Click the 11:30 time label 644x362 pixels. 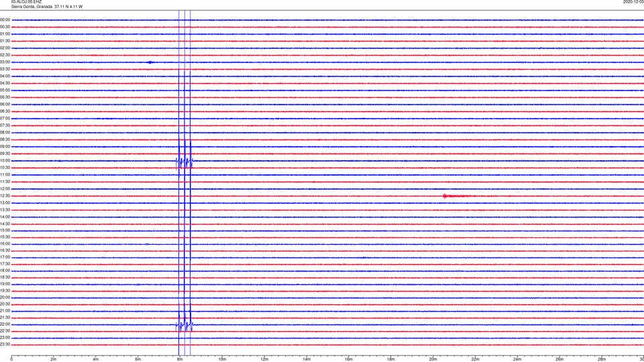tap(5, 182)
